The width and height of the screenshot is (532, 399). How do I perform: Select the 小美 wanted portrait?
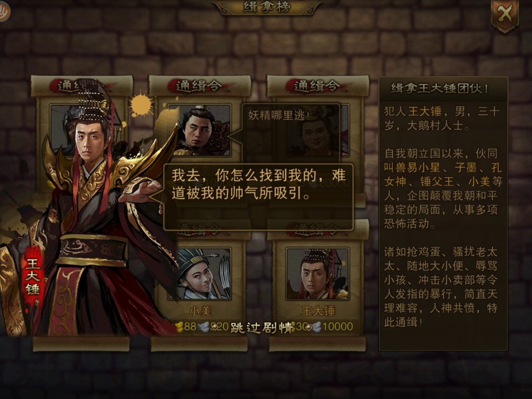[x=199, y=274]
